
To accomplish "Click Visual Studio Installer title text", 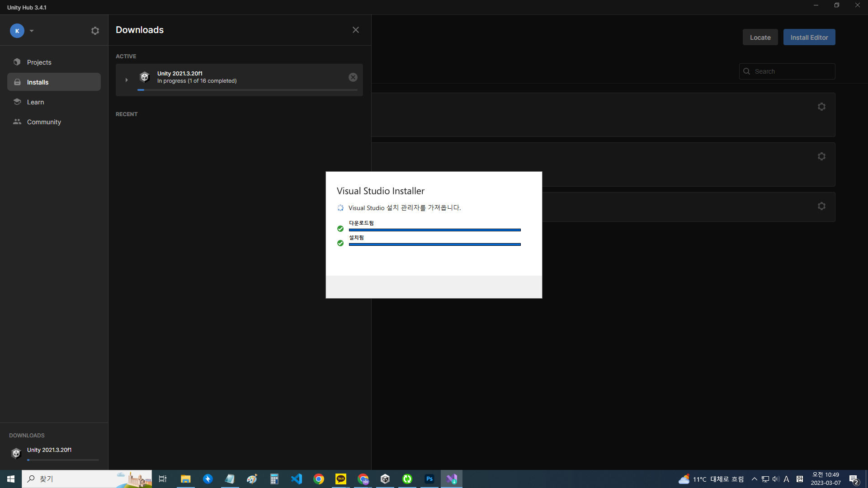I will [x=381, y=191].
